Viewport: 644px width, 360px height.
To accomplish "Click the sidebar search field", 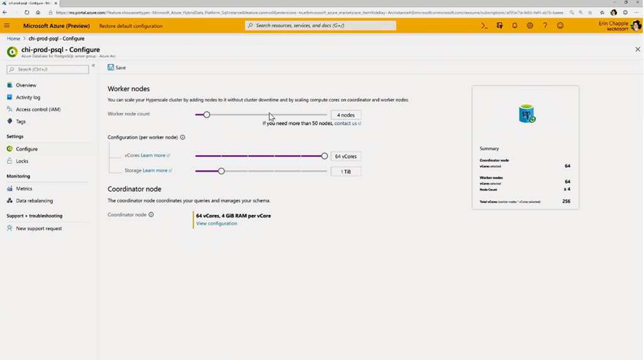I will pos(48,69).
